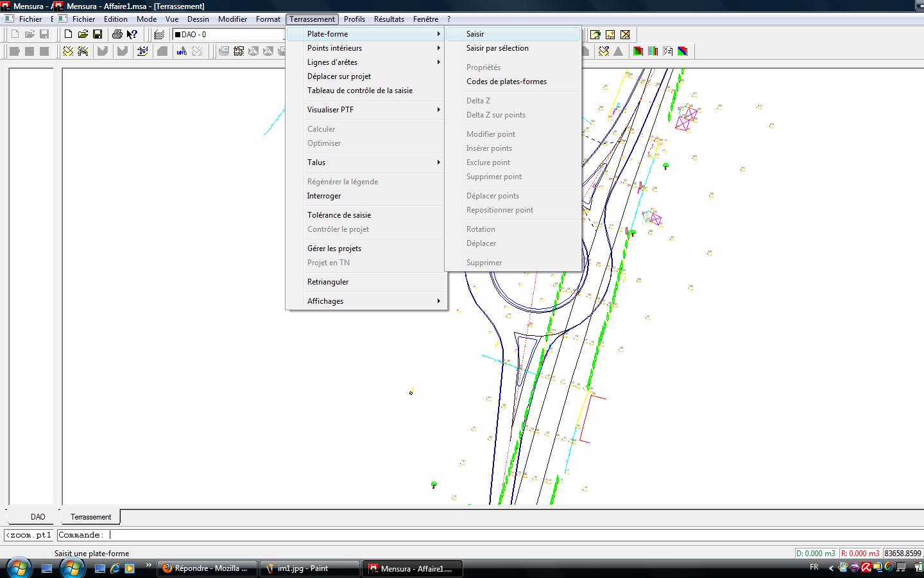
Task: Open the Profils menu
Action: pos(354,19)
